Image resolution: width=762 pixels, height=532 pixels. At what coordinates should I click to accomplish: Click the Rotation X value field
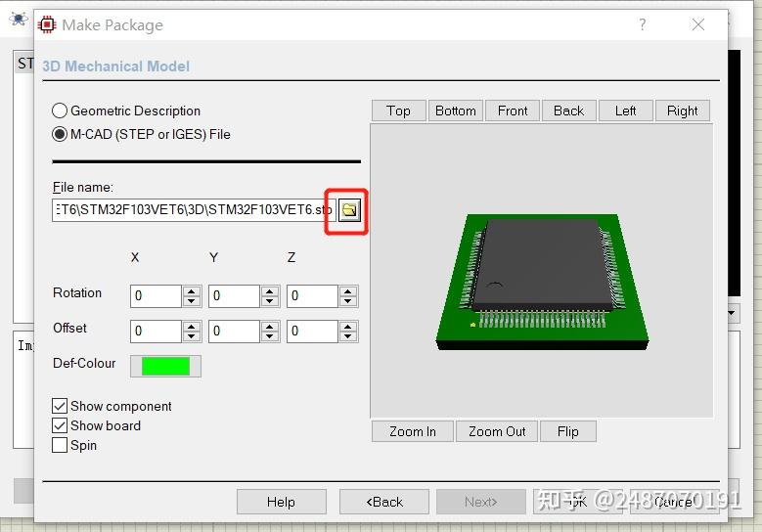point(156,296)
